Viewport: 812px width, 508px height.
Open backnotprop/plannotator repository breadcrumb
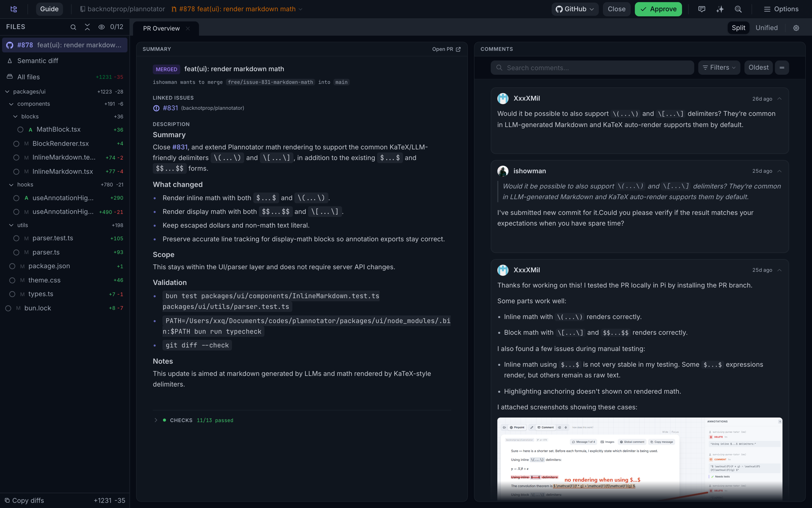(x=122, y=9)
